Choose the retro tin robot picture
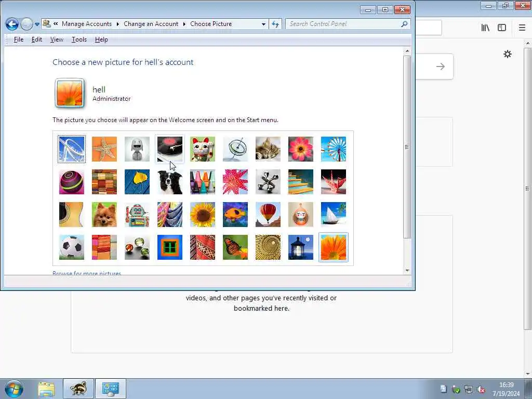532x399 pixels. tap(137, 215)
